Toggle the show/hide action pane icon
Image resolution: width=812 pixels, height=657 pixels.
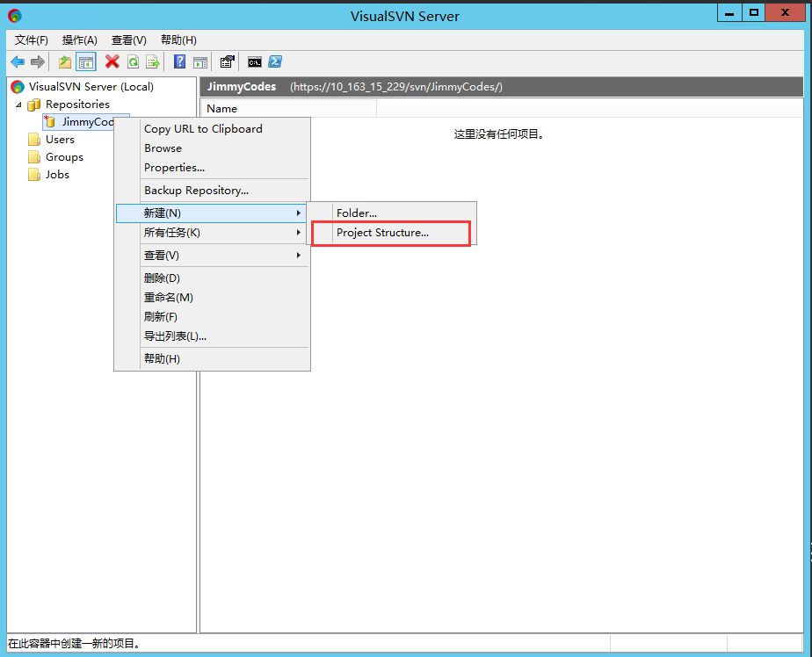tap(200, 62)
